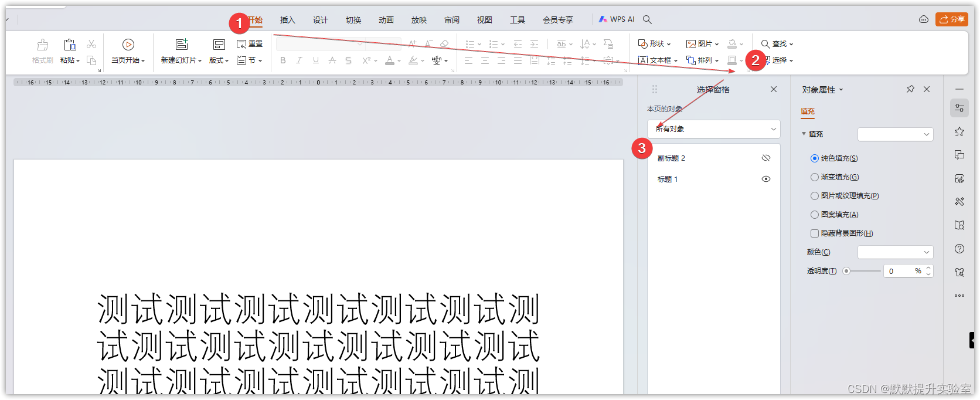Click the Align Left icon
This screenshot has height=400, width=980.
click(468, 60)
